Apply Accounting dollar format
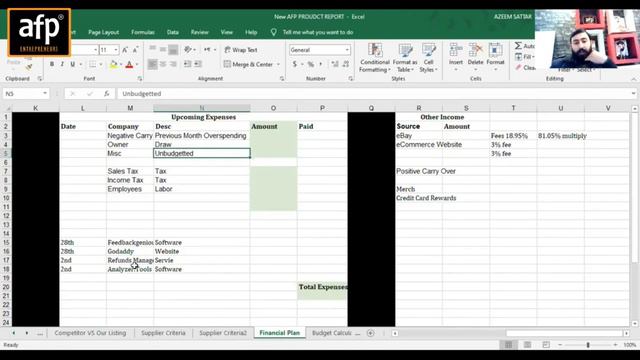 pos(295,64)
